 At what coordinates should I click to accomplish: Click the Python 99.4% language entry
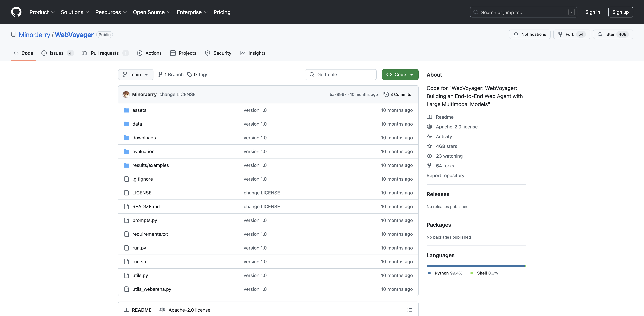445,273
